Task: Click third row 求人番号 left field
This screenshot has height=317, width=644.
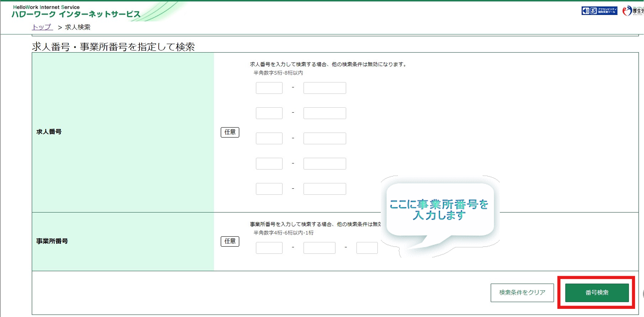Action: tap(269, 138)
